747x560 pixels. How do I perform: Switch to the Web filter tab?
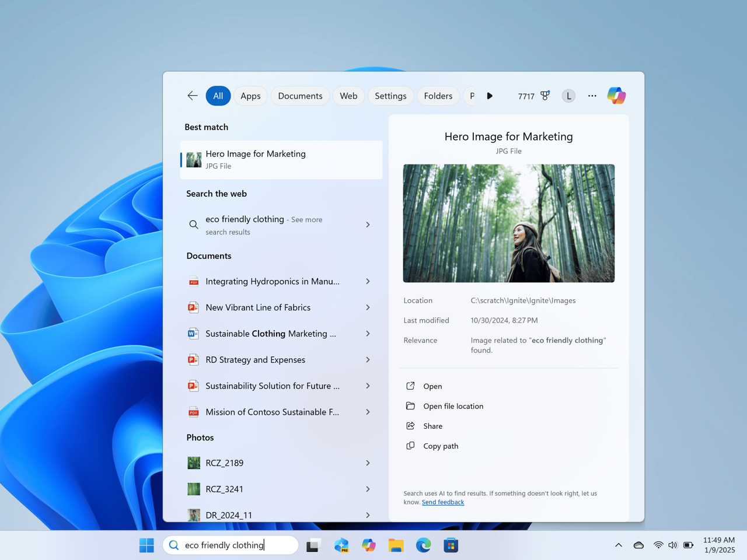pyautogui.click(x=348, y=96)
